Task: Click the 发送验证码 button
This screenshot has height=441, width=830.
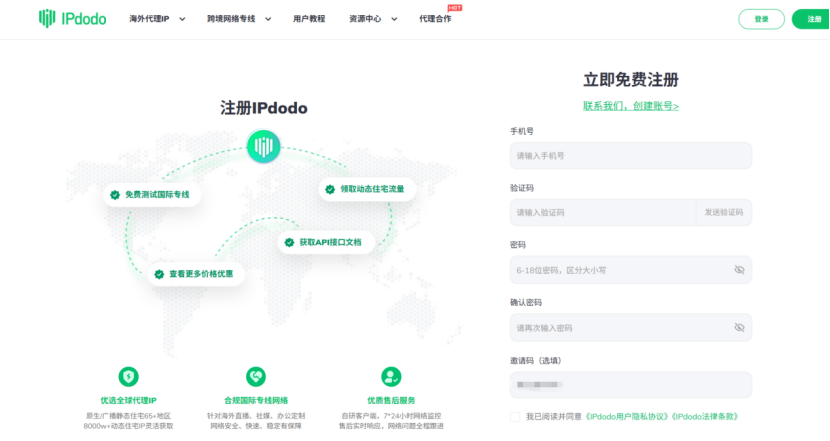Action: [x=723, y=212]
